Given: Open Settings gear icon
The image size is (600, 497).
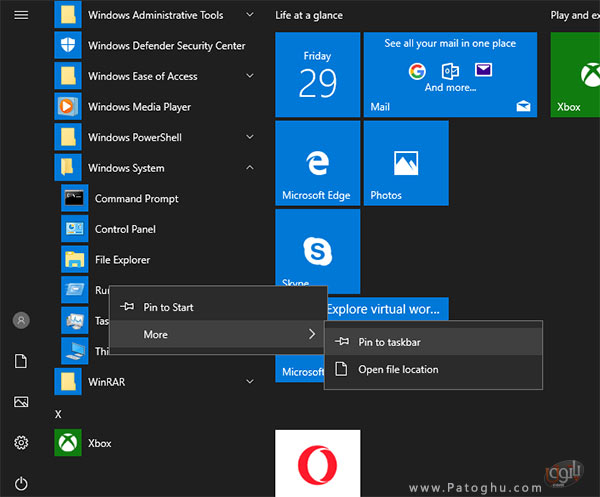Looking at the screenshot, I should coord(21,443).
